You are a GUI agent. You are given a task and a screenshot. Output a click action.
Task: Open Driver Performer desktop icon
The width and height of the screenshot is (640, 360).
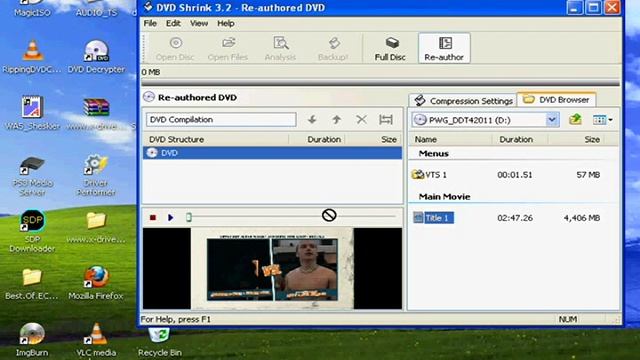coord(96,175)
